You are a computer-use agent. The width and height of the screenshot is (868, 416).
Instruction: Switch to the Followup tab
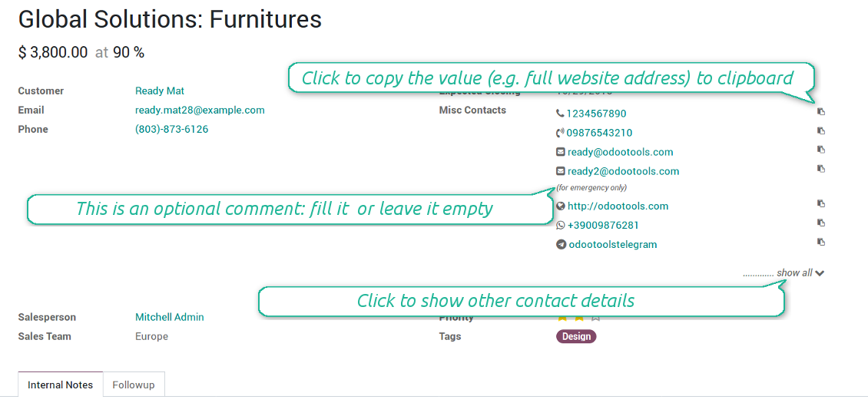[x=134, y=385]
